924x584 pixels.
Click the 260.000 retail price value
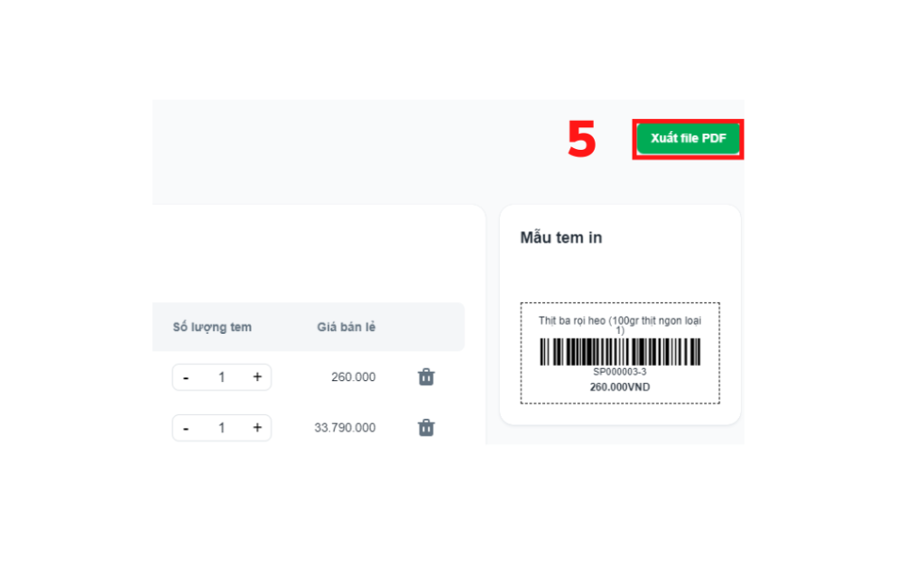coord(353,377)
